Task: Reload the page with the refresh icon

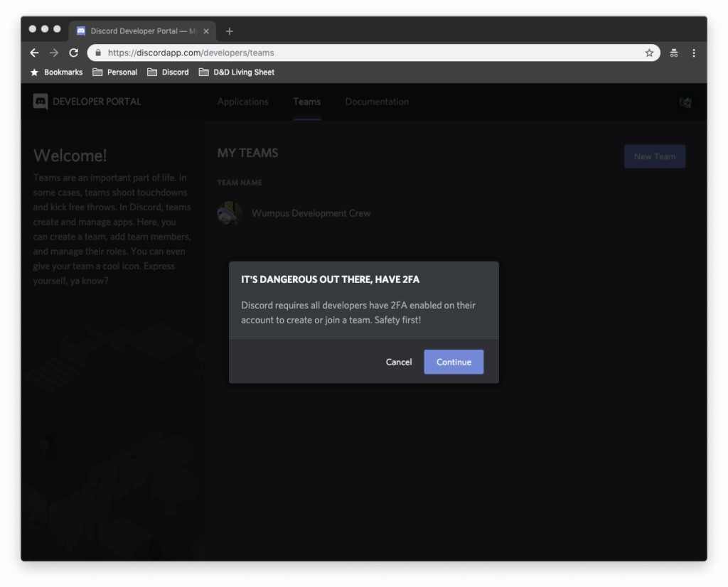Action: (74, 53)
